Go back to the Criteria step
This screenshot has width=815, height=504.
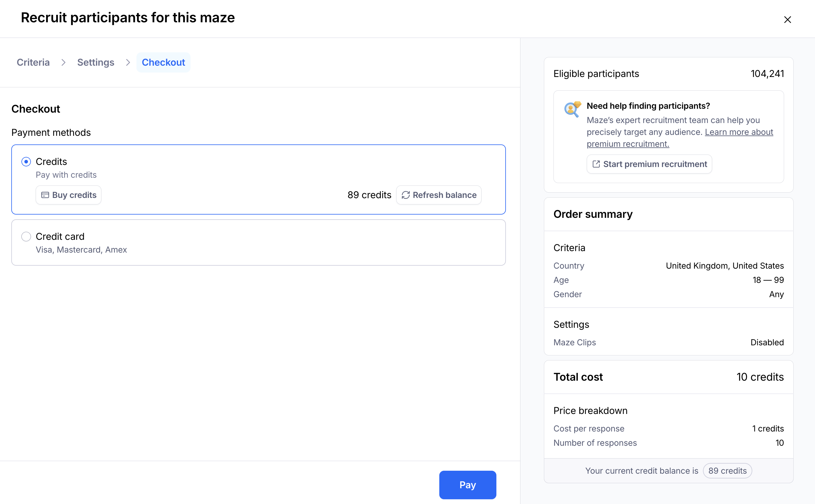click(33, 62)
